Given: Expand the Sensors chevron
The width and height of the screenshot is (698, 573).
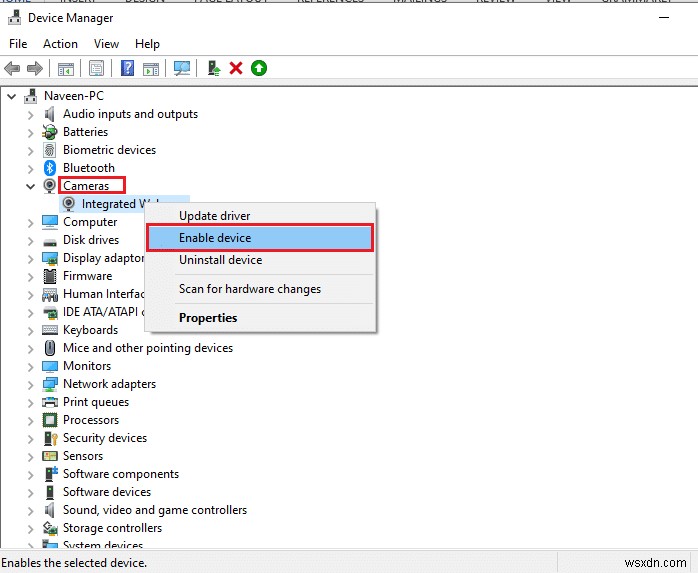Looking at the screenshot, I should click(30, 457).
